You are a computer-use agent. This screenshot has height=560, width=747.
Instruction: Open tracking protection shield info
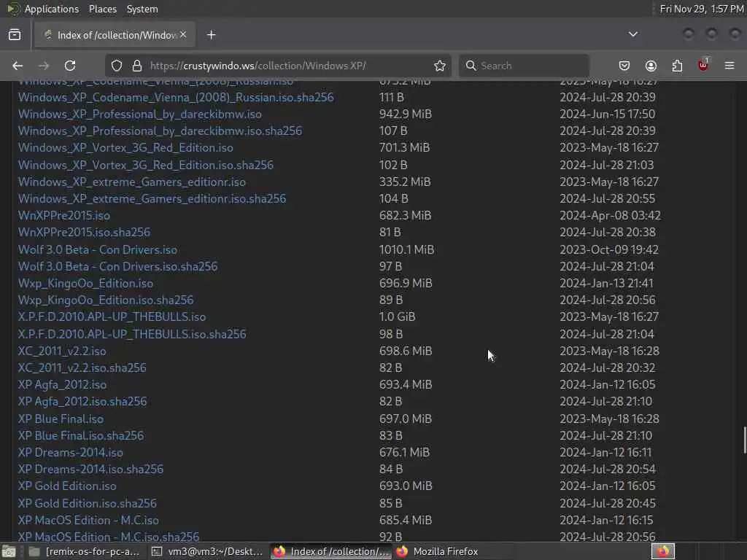117,66
